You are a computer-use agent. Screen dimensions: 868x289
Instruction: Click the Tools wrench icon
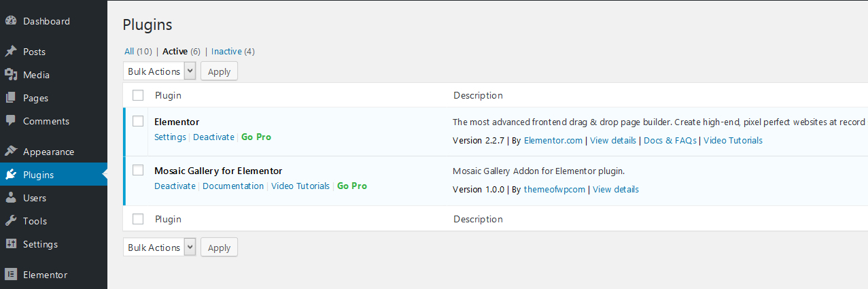click(11, 221)
